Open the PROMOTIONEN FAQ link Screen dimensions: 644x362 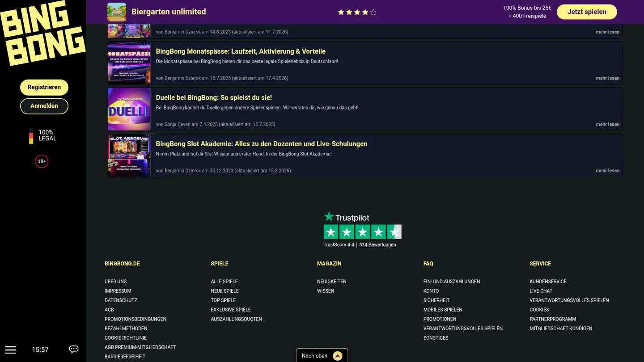[440, 319]
